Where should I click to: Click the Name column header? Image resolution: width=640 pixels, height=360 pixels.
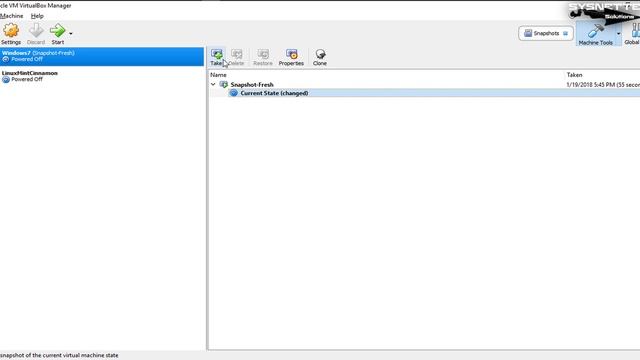point(218,75)
